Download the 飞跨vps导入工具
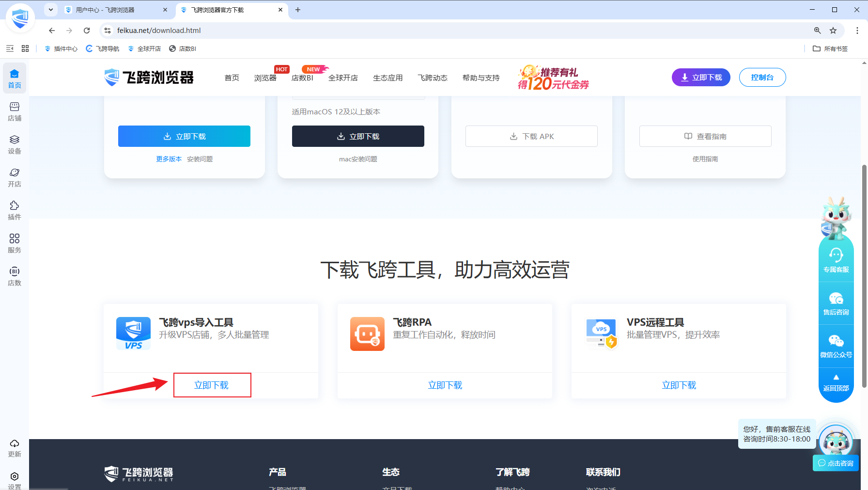The image size is (868, 490). coord(212,385)
